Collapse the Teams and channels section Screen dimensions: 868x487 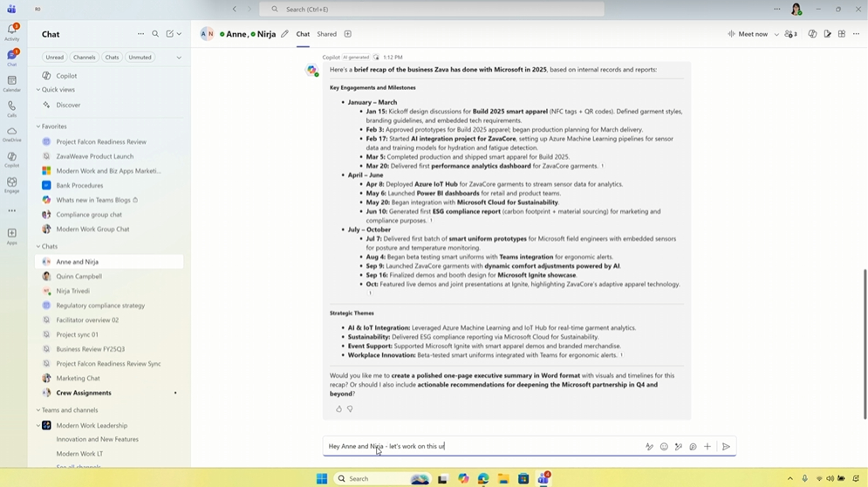click(38, 410)
